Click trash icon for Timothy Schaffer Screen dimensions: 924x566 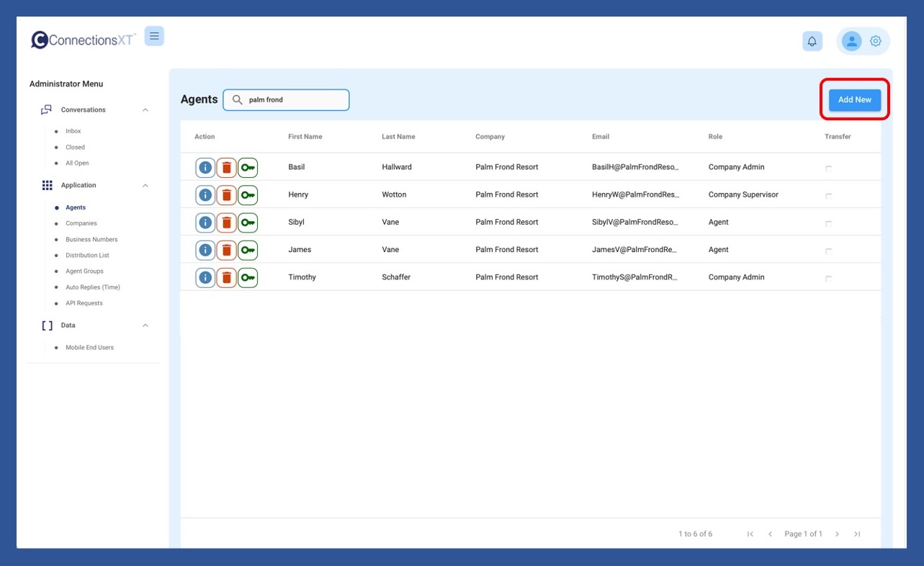click(226, 277)
